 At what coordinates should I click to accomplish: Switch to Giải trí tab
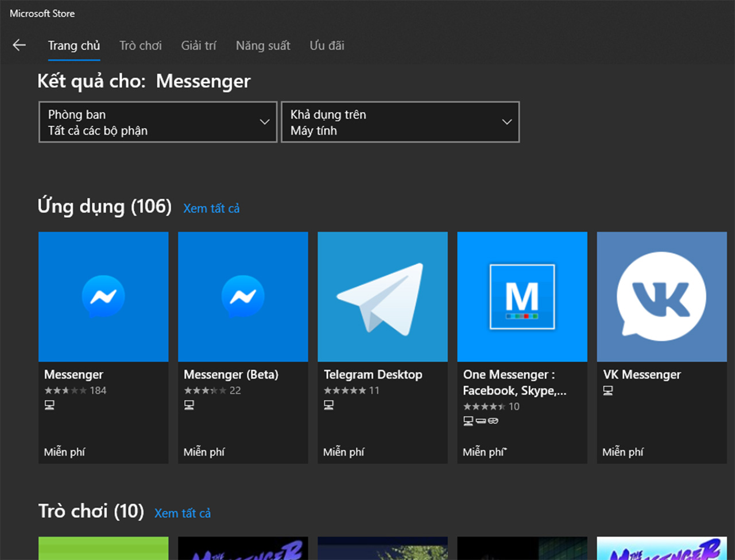pos(199,46)
